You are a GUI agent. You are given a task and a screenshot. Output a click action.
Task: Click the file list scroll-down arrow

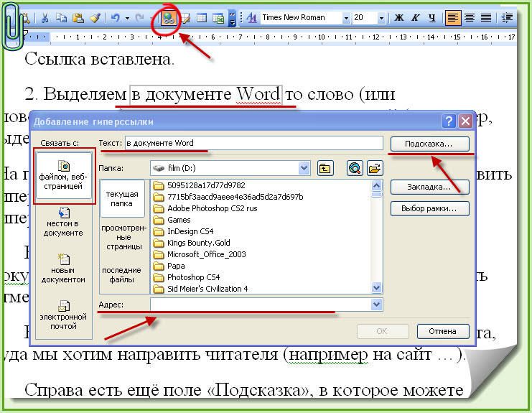pyautogui.click(x=377, y=288)
